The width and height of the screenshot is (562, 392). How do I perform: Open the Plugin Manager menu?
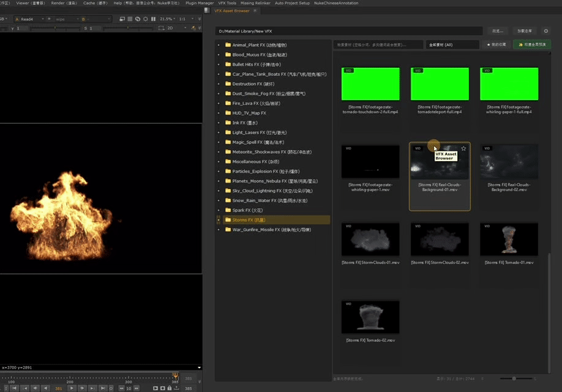(200, 3)
